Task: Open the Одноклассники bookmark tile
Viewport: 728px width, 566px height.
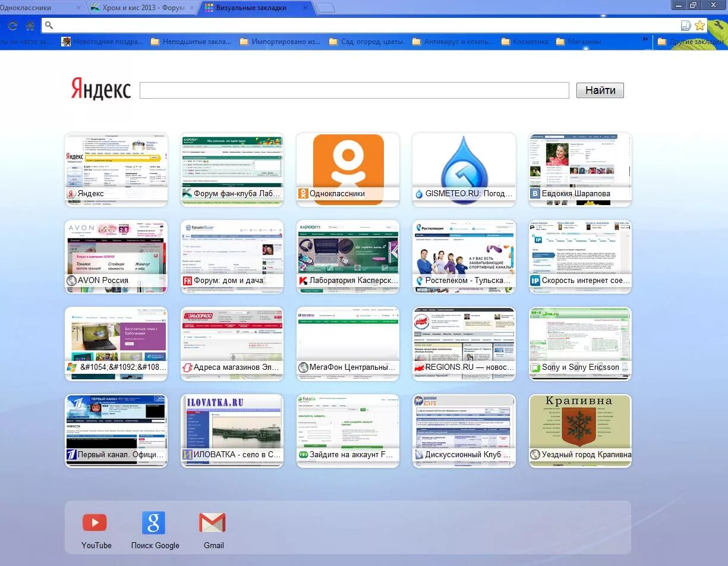Action: tap(348, 169)
